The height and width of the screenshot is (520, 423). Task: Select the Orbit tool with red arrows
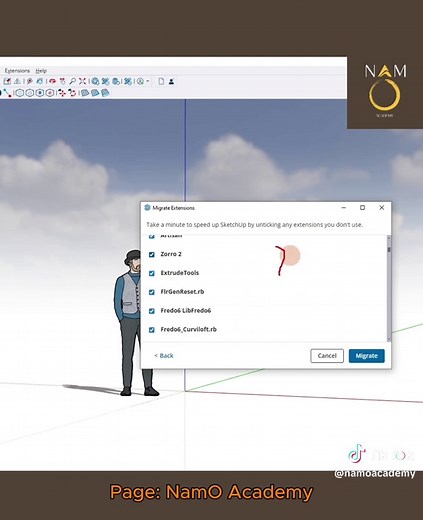point(52,81)
